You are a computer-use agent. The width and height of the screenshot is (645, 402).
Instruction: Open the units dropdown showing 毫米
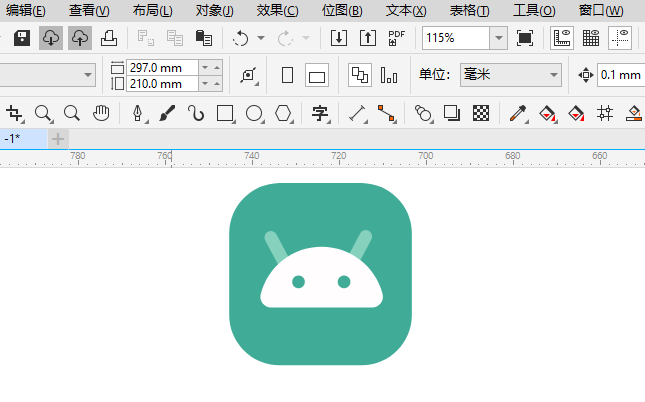(x=511, y=75)
